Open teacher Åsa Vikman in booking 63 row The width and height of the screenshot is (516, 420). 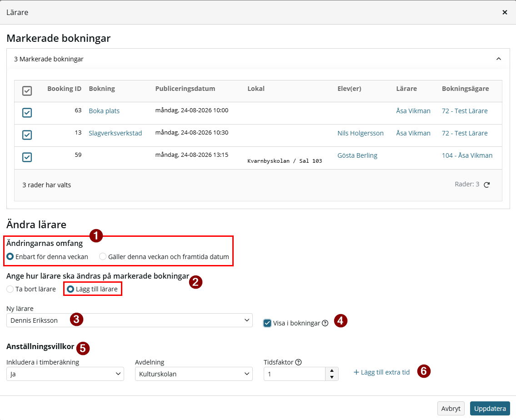(x=413, y=111)
